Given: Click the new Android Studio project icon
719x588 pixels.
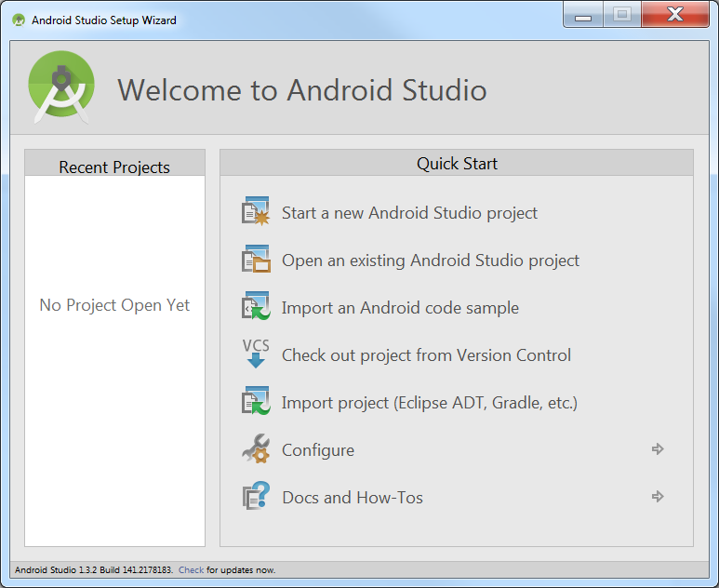Looking at the screenshot, I should click(x=256, y=211).
